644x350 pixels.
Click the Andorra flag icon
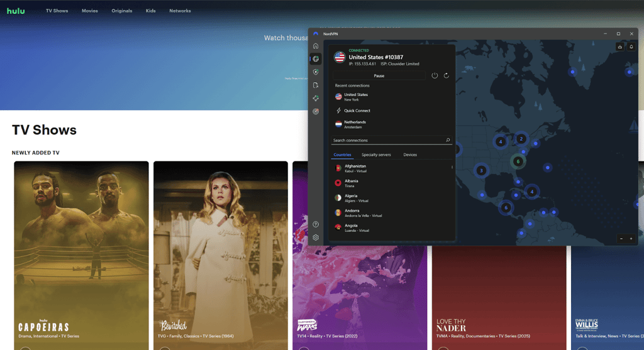coord(338,212)
